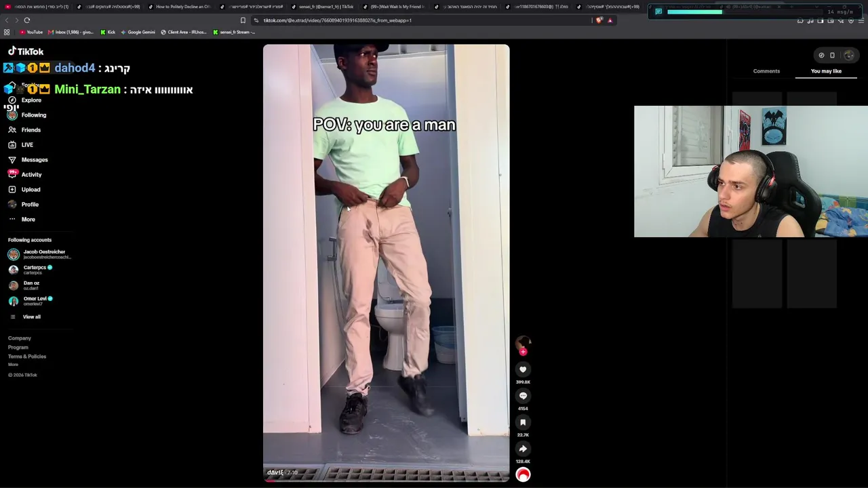
Task: Expand the Program footer section
Action: (x=18, y=348)
